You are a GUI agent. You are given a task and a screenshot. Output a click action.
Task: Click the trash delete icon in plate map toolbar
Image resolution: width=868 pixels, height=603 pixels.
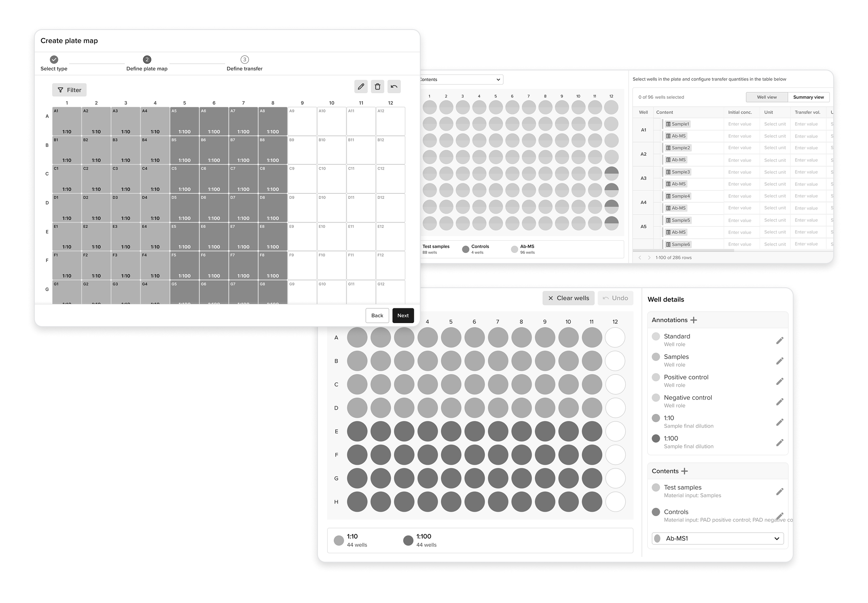(x=377, y=86)
